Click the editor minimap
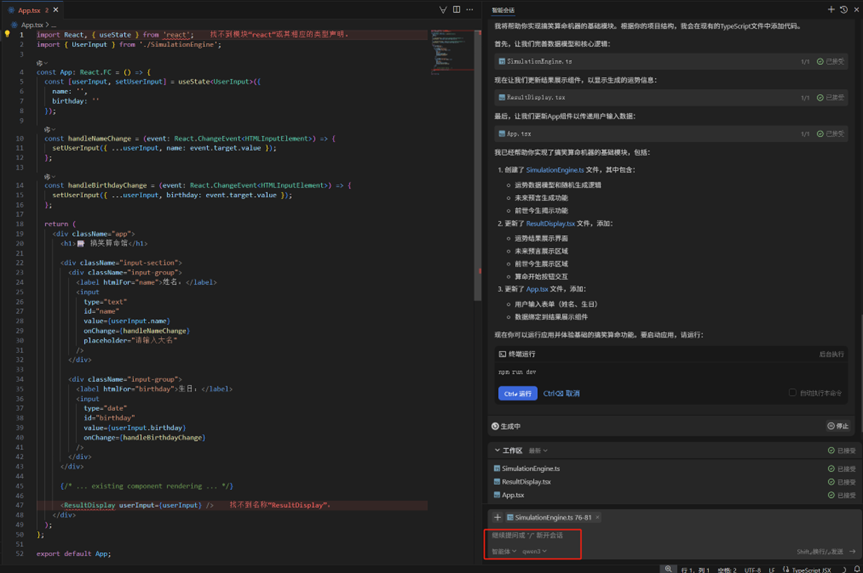Image resolution: width=863 pixels, height=573 pixels. (x=451, y=52)
